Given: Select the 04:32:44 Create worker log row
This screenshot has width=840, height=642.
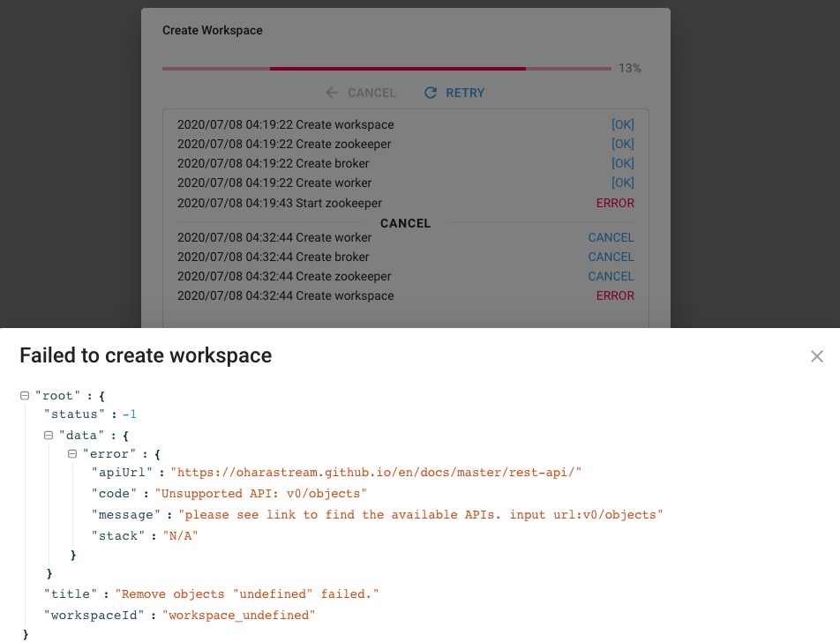Looking at the screenshot, I should 406,238.
